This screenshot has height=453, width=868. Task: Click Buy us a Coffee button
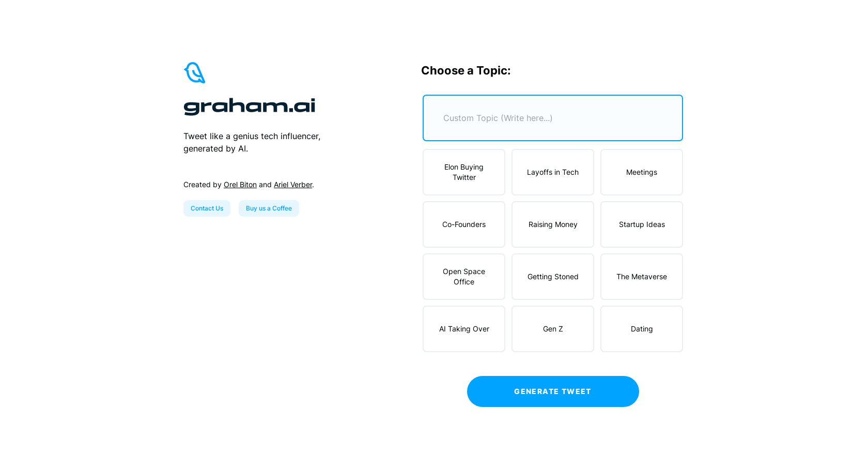(x=269, y=208)
